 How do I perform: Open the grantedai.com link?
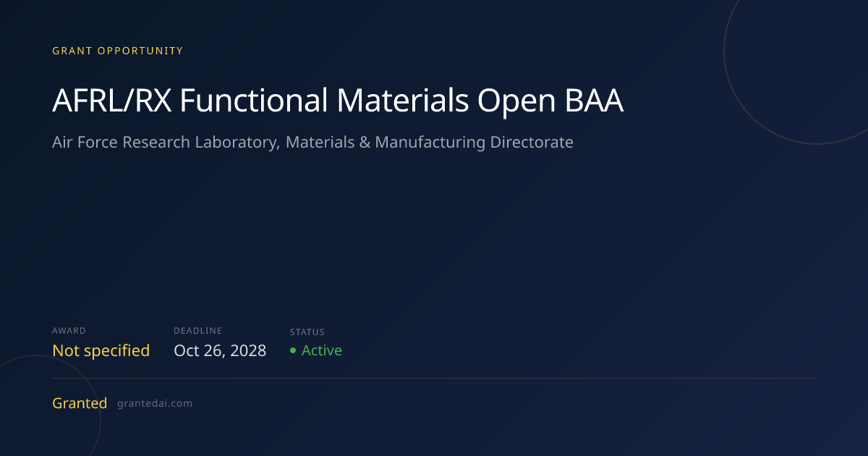[x=155, y=404]
